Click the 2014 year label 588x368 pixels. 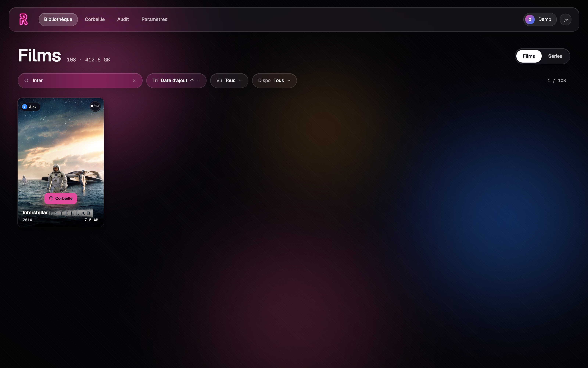(27, 220)
